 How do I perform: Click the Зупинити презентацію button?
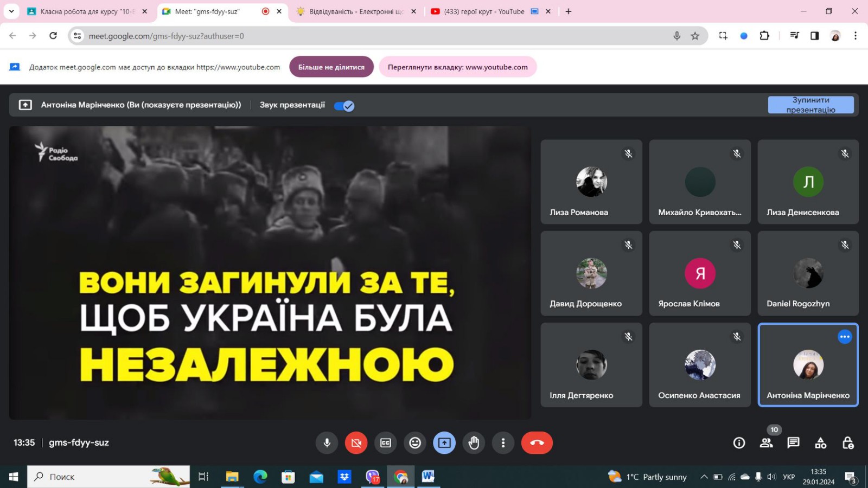click(x=810, y=105)
